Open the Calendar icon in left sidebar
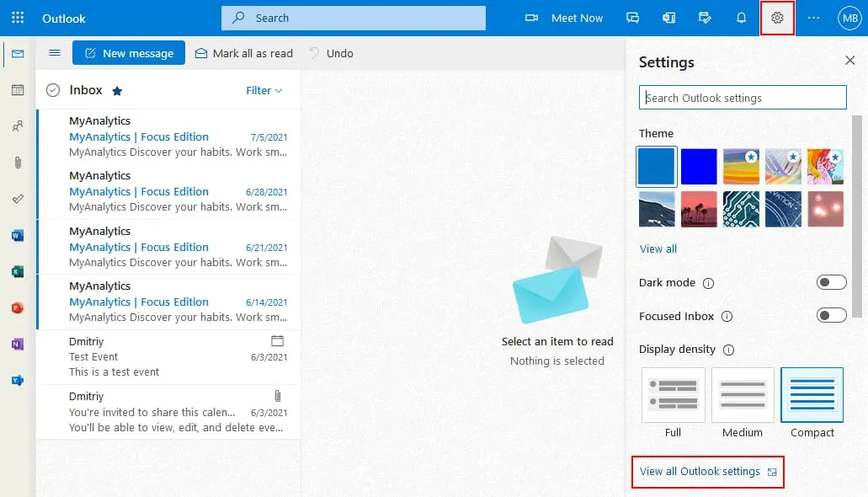Viewport: 868px width, 497px height. 18,90
